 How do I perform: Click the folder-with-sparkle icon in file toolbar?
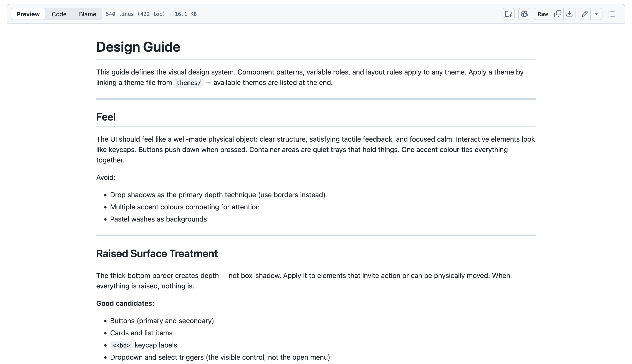(x=508, y=14)
